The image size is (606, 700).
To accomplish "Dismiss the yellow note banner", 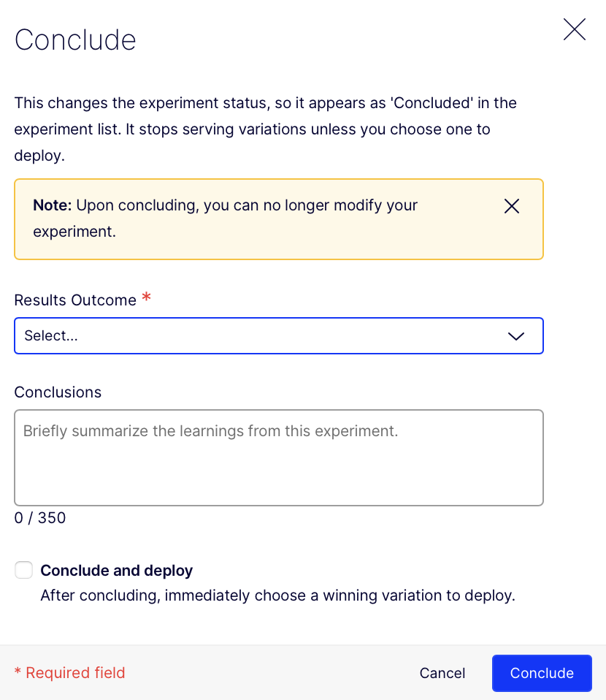I will 512,206.
